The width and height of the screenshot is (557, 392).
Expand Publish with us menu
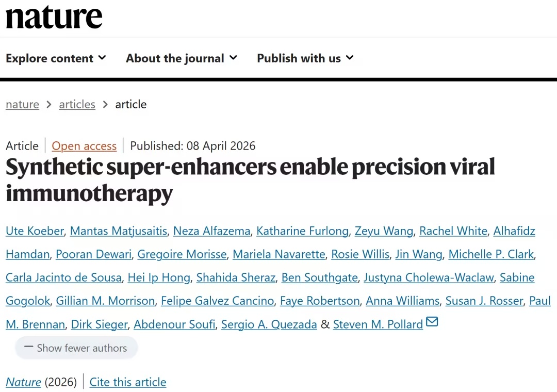305,58
